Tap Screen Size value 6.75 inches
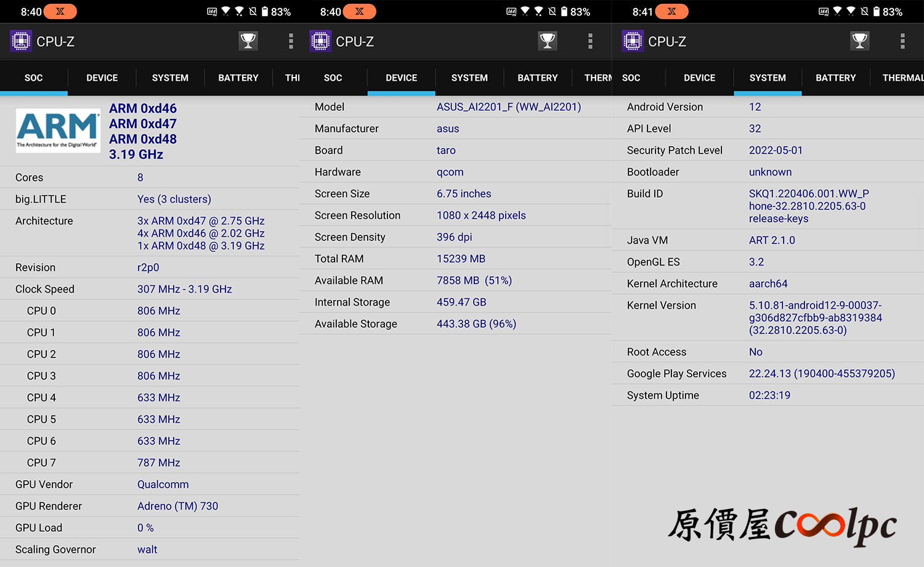Viewport: 924px width, 567px height. click(x=464, y=194)
